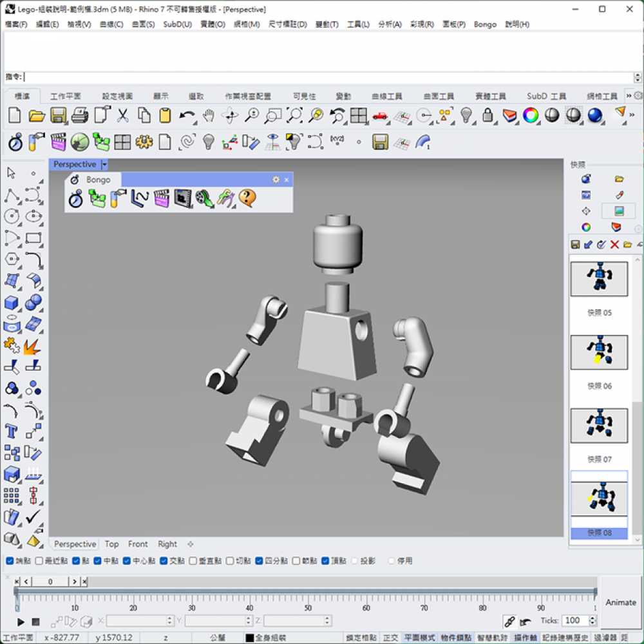Image resolution: width=644 pixels, height=644 pixels.
Task: Click the red car icon in toolbar
Action: coord(380,116)
